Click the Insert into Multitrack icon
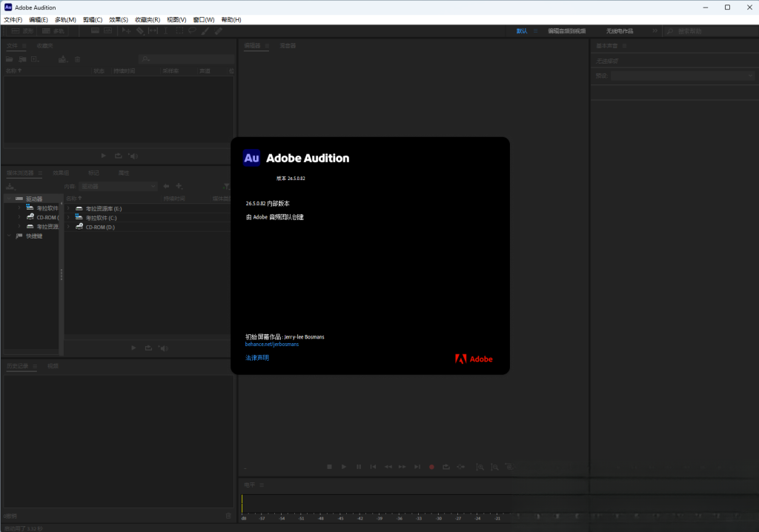Image resolution: width=759 pixels, height=532 pixels. [63, 59]
